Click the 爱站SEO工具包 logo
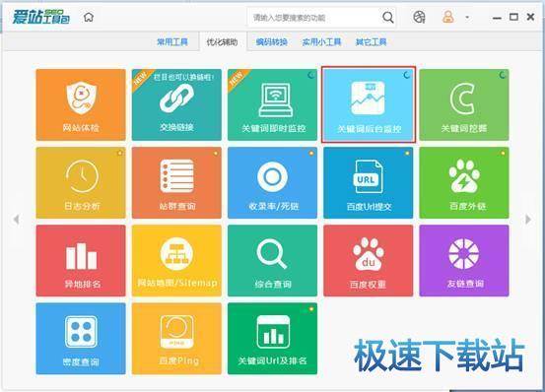This screenshot has width=545, height=392. click(41, 17)
